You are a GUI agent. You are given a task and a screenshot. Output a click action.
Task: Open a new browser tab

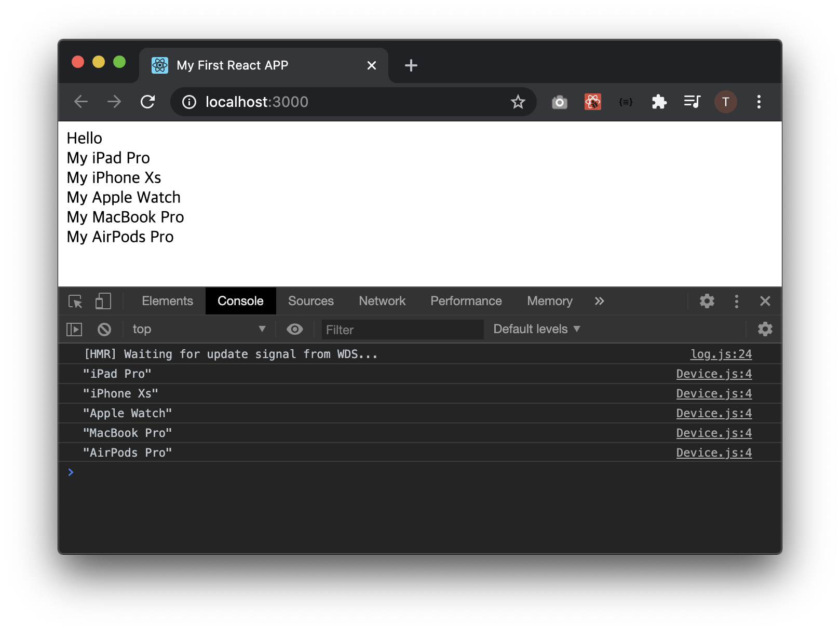click(x=411, y=65)
